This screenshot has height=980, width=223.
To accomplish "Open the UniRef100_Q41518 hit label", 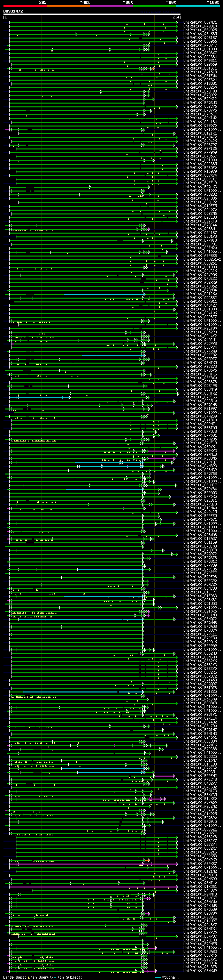I will 200,72.
